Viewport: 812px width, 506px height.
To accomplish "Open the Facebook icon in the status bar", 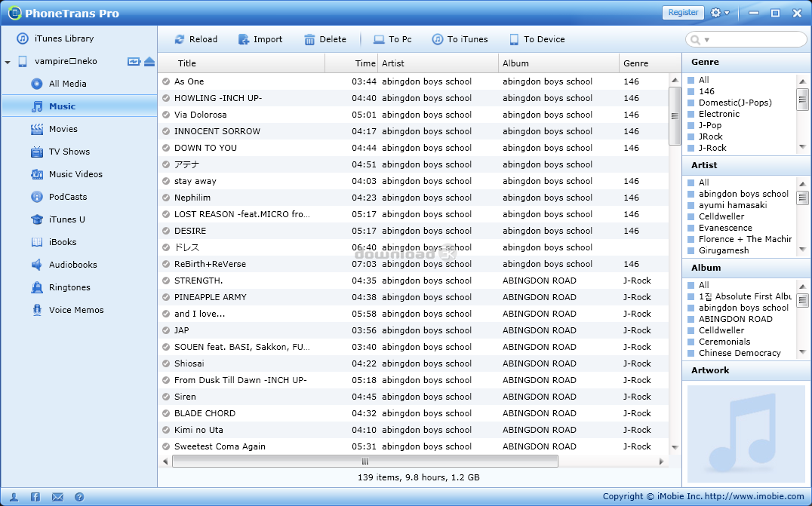I will point(35,497).
